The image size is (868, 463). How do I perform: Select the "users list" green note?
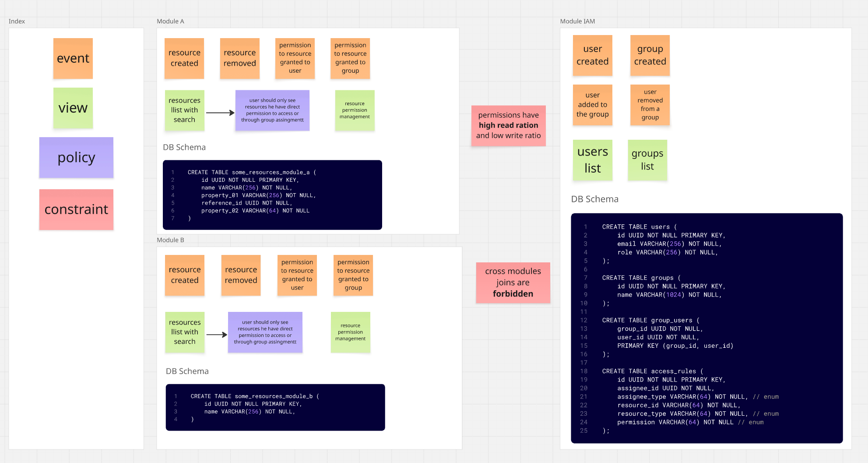(592, 159)
